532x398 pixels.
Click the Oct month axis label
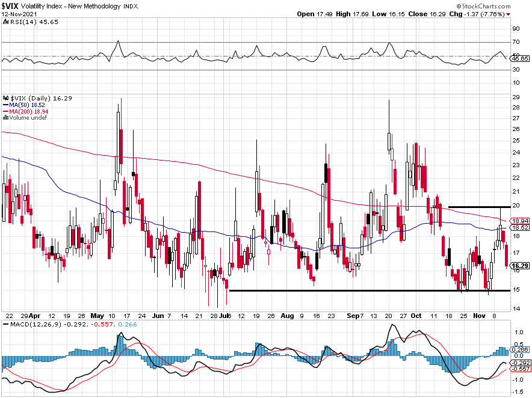coord(416,316)
